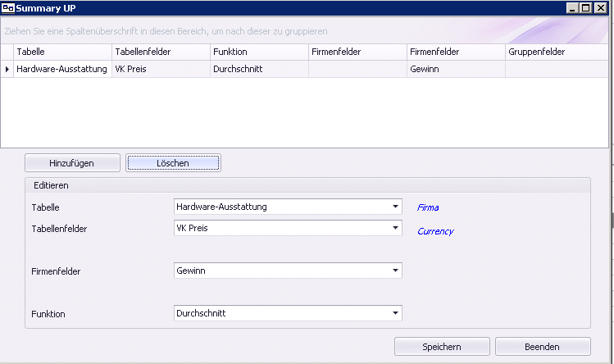Click the Tabelle label in Editieren
The image size is (614, 364).
[45, 207]
